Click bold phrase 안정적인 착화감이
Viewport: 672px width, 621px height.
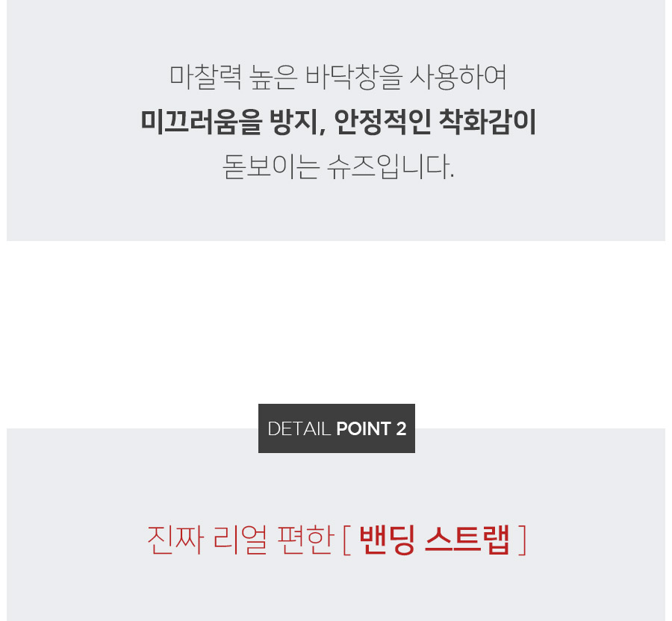[435, 122]
